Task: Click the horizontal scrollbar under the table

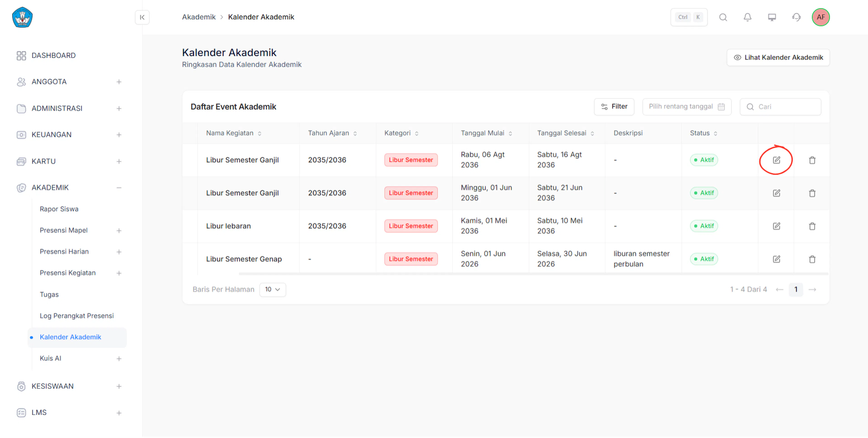Action: (x=534, y=274)
